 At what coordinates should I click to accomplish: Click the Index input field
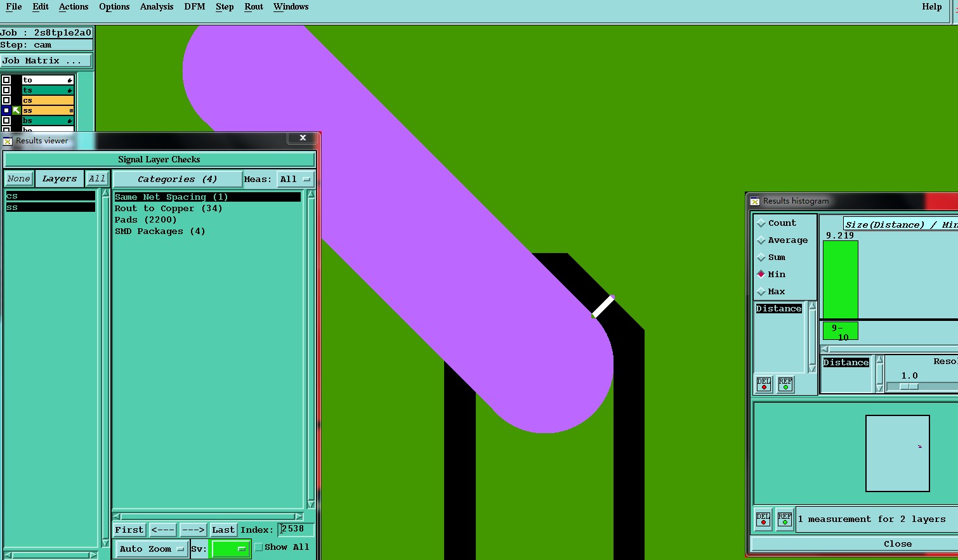click(x=296, y=529)
